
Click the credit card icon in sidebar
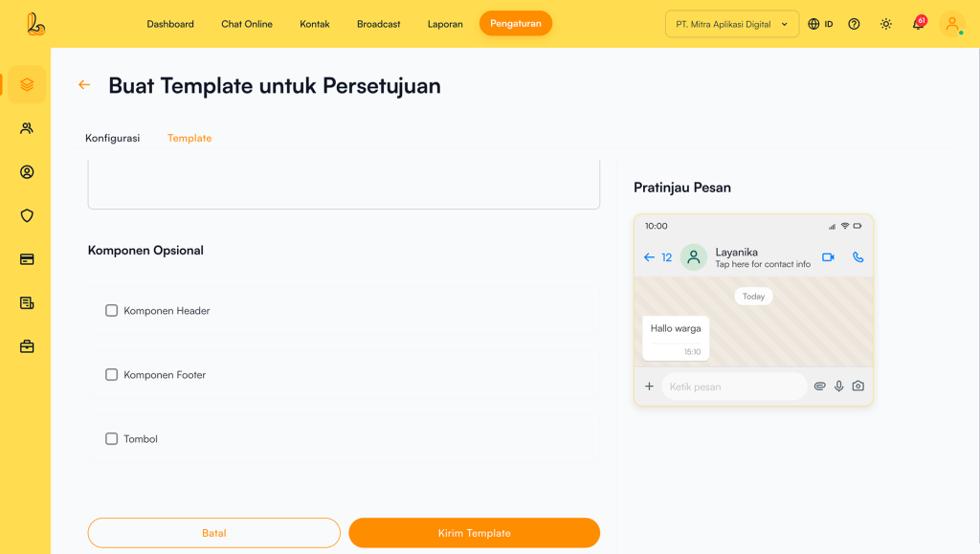[27, 259]
